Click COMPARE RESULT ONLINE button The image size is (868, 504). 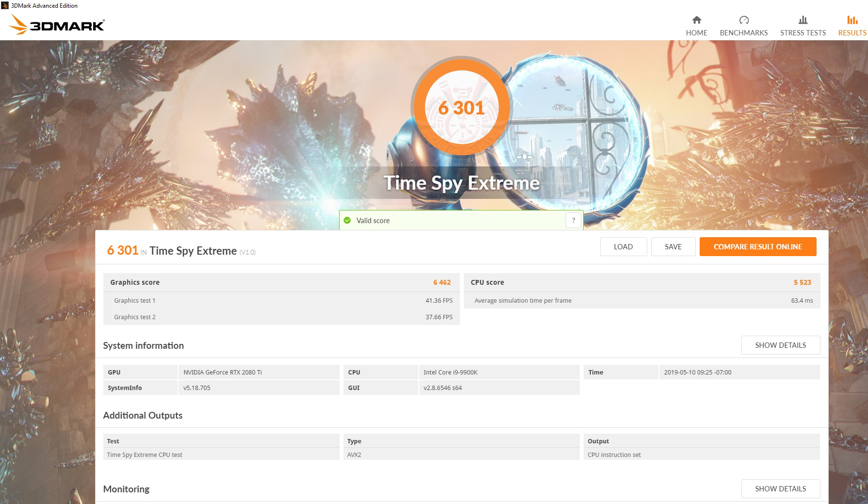click(758, 246)
